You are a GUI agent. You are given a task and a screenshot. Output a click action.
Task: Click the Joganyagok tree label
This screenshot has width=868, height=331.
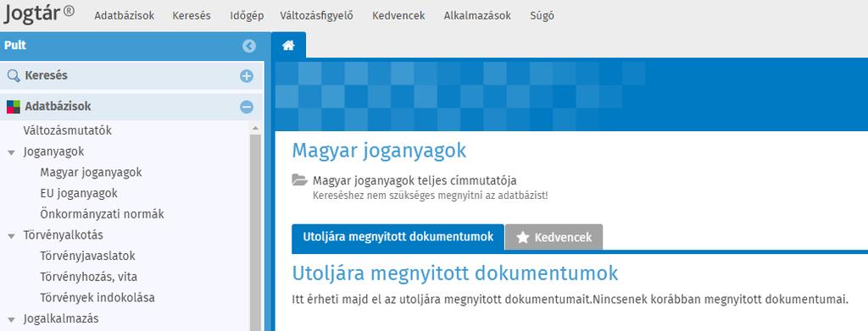click(x=53, y=152)
